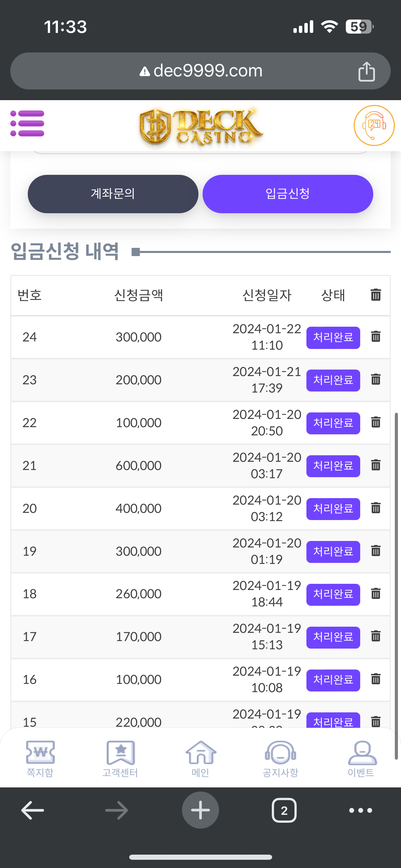Open browser more options menu
Image resolution: width=401 pixels, height=868 pixels.
point(361,810)
